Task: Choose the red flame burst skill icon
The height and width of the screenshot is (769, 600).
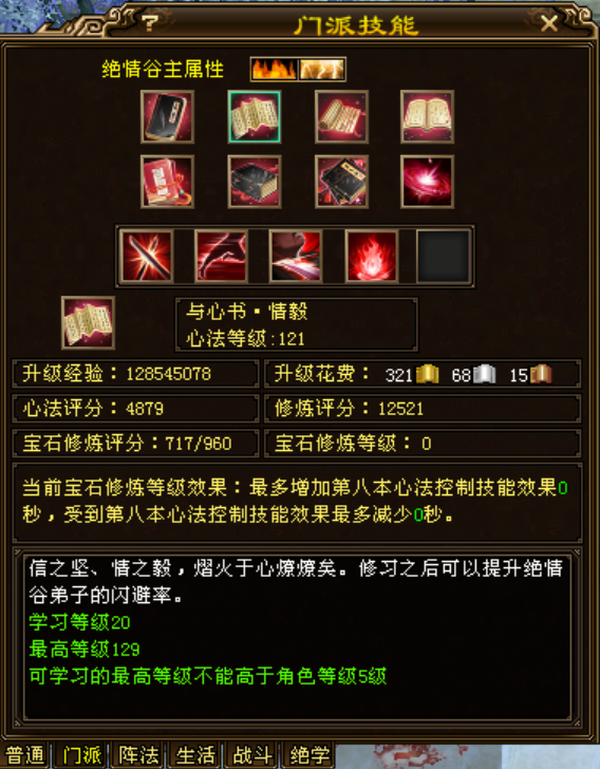Action: click(371, 256)
